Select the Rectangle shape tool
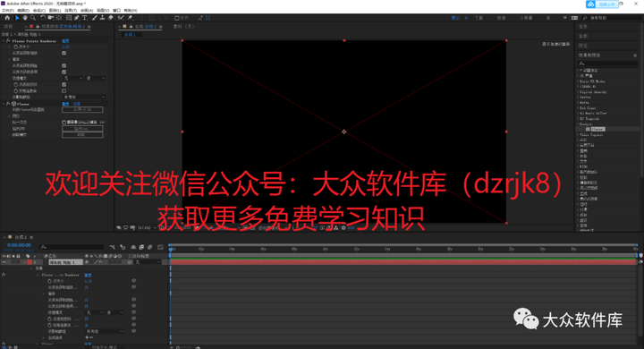 tap(69, 18)
